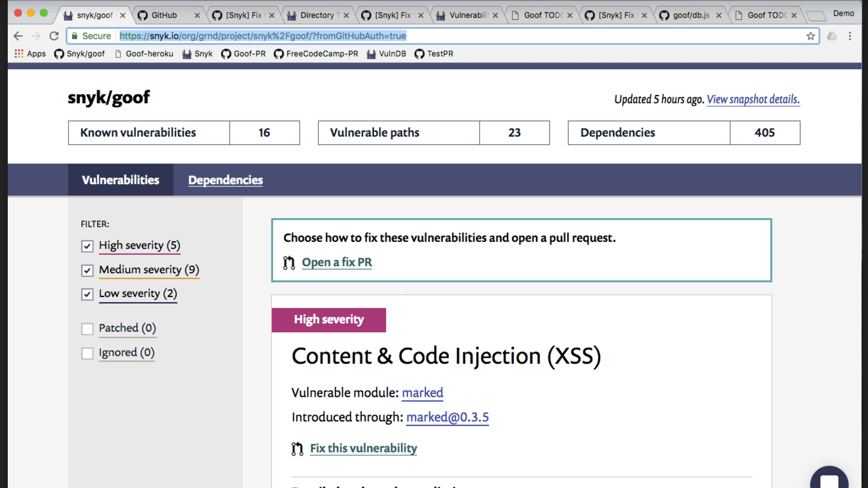868x488 pixels.
Task: Click the Apps launcher icon
Action: [x=18, y=53]
